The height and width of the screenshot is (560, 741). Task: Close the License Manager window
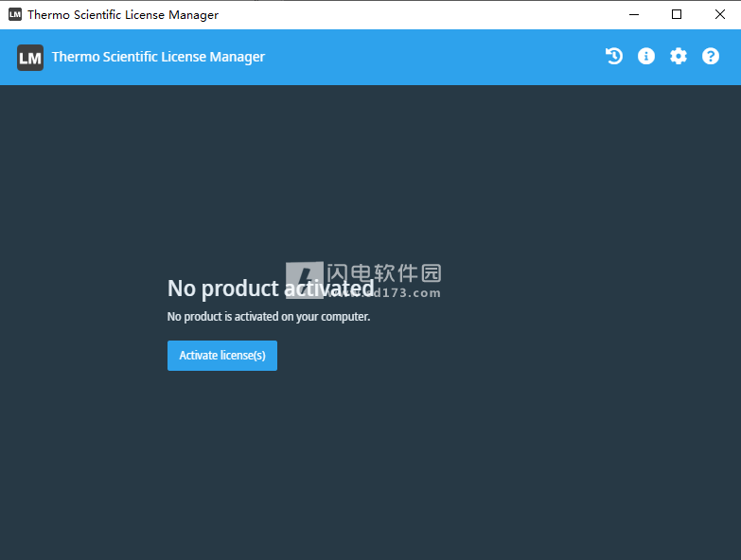(720, 14)
